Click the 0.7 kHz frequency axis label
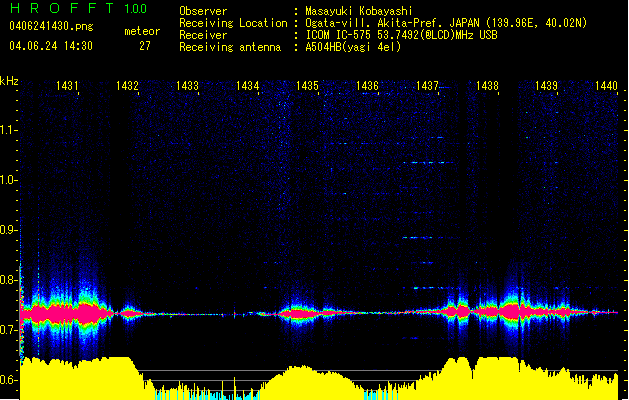 click(x=9, y=330)
